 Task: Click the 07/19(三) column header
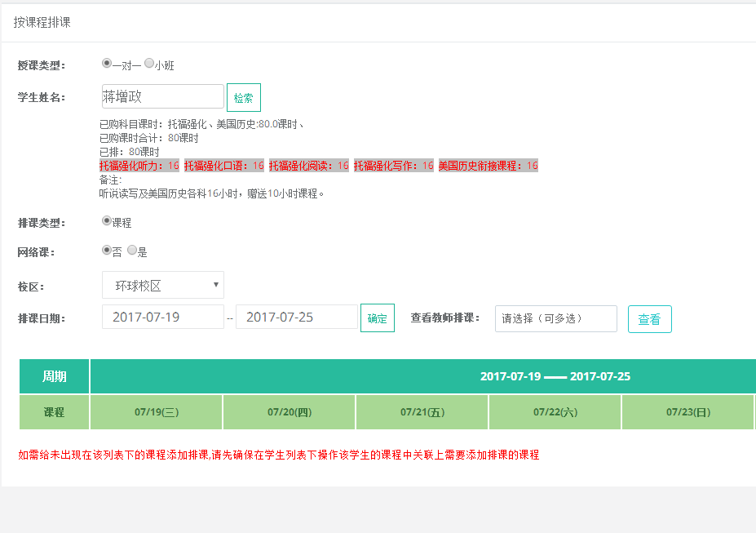point(157,412)
